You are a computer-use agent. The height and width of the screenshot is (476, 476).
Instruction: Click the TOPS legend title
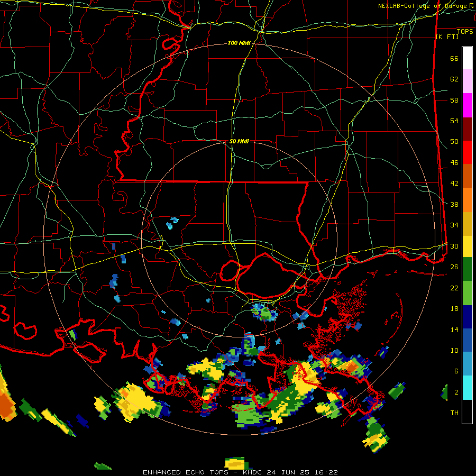pos(465,32)
